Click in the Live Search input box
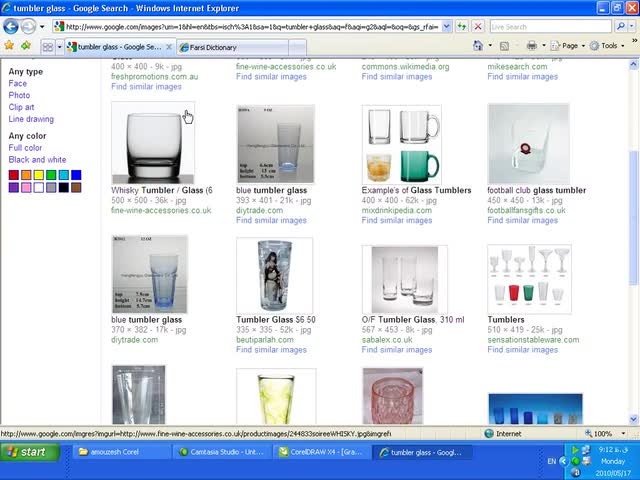 550,27
